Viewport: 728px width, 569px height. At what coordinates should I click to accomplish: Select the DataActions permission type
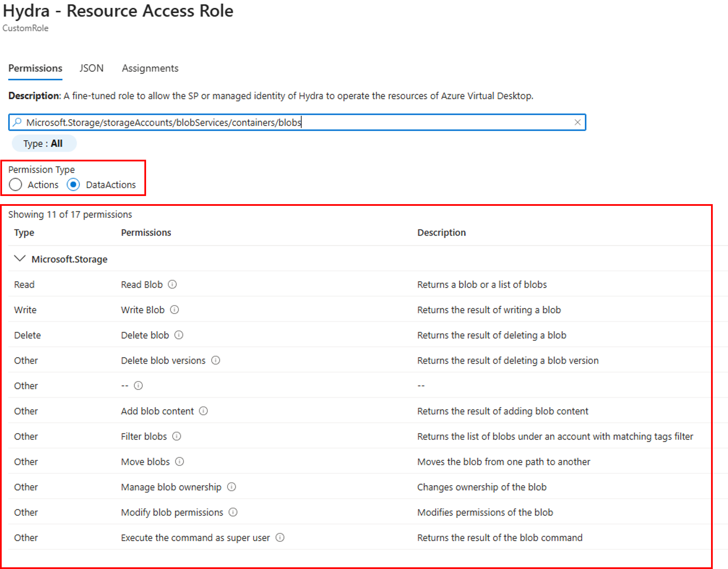[74, 184]
